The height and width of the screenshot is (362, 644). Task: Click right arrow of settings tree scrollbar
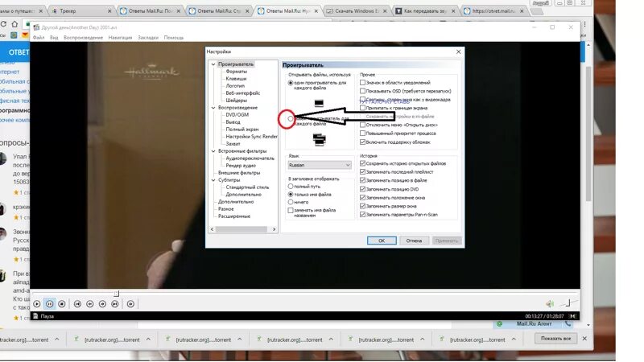[x=274, y=229]
